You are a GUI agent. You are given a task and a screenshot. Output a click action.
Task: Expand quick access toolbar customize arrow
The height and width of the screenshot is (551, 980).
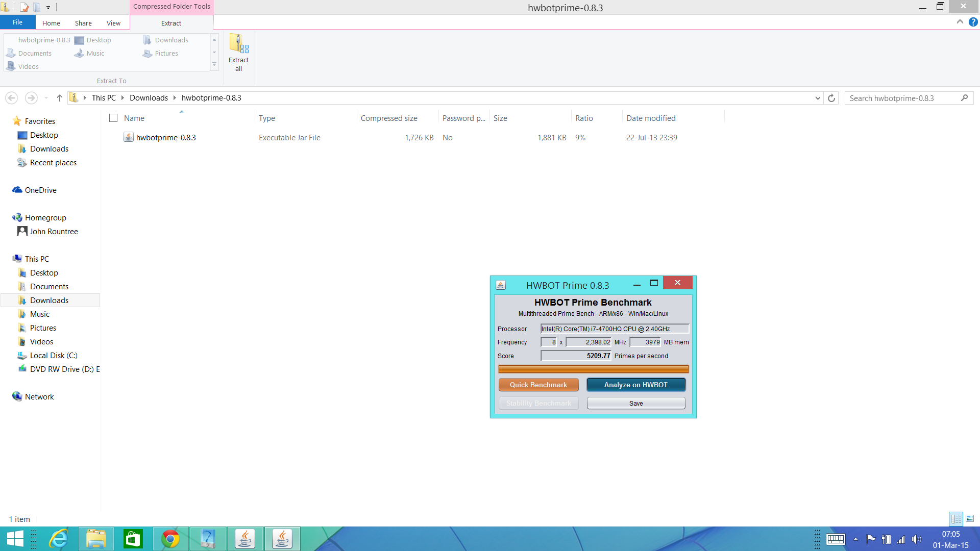coord(48,7)
